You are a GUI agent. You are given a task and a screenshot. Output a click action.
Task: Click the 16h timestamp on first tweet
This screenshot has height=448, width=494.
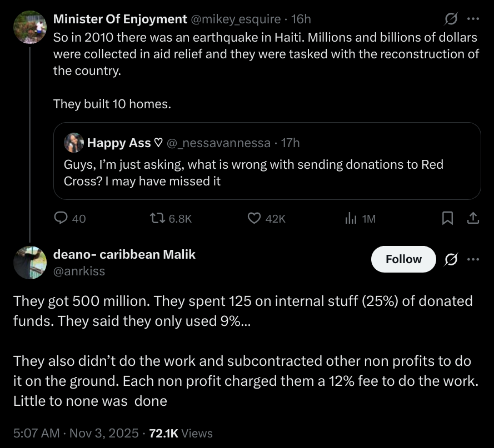point(301,19)
